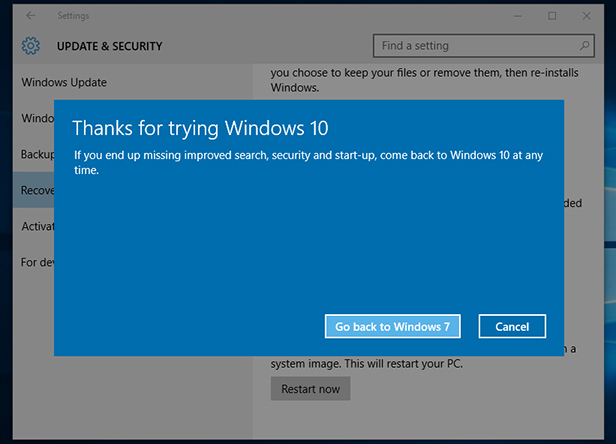Image resolution: width=616 pixels, height=444 pixels.
Task: Open the For developers sidebar item
Action: [37, 262]
